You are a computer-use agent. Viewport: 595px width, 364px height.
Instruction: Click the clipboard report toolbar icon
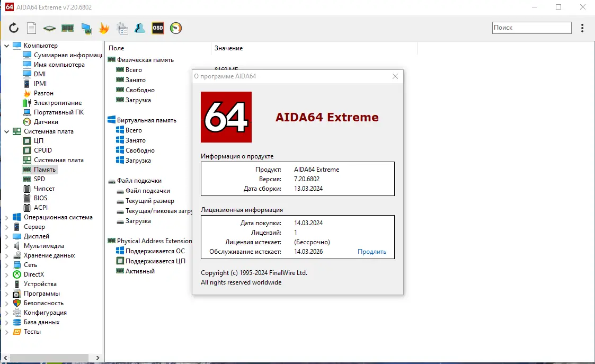[122, 29]
